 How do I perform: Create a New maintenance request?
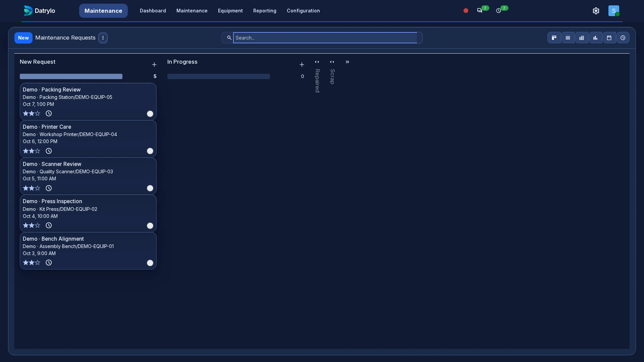pyautogui.click(x=23, y=38)
